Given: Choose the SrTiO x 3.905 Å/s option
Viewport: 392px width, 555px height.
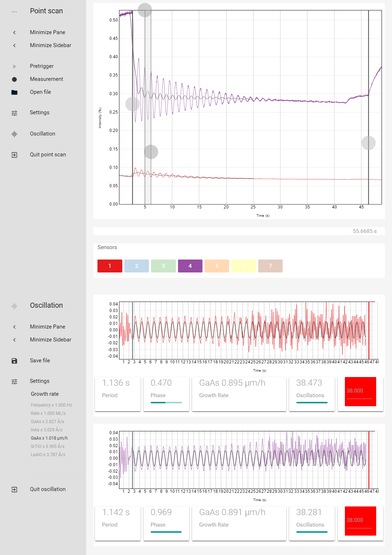Looking at the screenshot, I should pos(47,446).
